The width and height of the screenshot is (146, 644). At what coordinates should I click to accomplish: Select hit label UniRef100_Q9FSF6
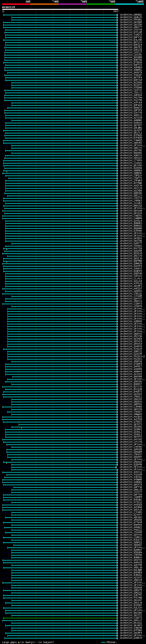pyautogui.click(x=131, y=110)
